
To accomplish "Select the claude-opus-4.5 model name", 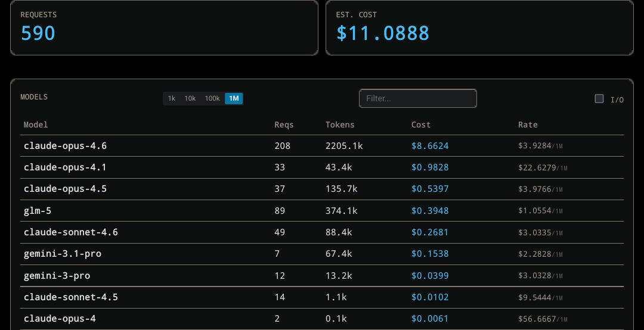I will [66, 189].
